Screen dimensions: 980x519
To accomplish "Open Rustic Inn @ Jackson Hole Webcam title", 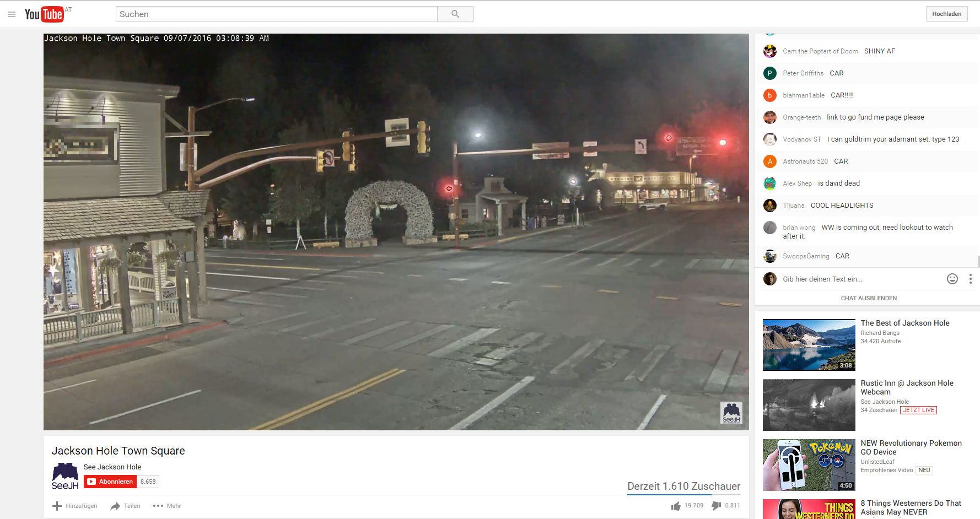I will (x=907, y=387).
